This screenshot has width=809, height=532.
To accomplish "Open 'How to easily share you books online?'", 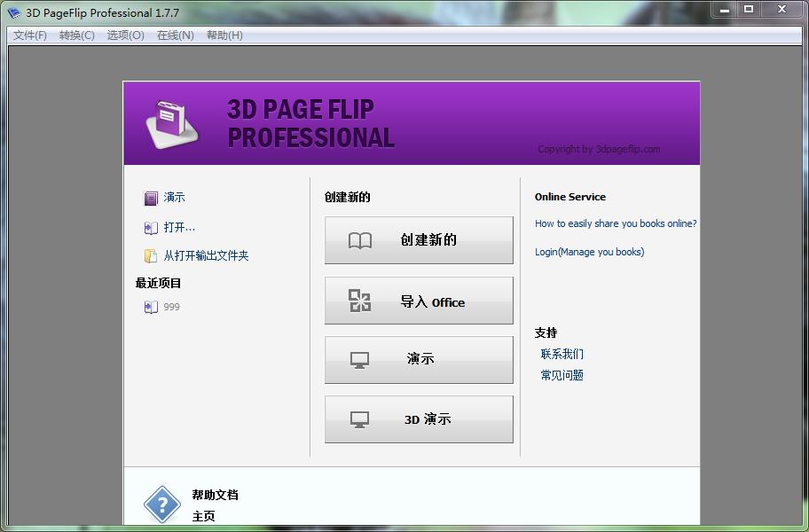I will click(616, 223).
